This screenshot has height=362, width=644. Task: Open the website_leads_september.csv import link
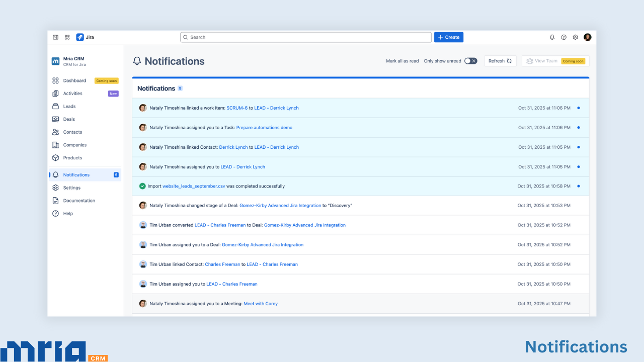coord(194,186)
